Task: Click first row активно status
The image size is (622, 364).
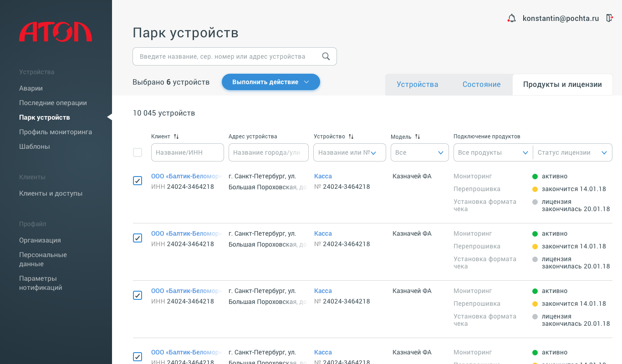Action: point(555,176)
